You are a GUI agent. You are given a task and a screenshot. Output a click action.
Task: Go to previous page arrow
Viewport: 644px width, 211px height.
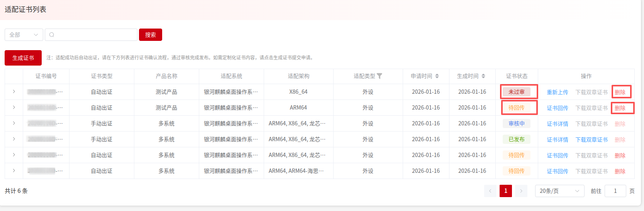(490, 191)
